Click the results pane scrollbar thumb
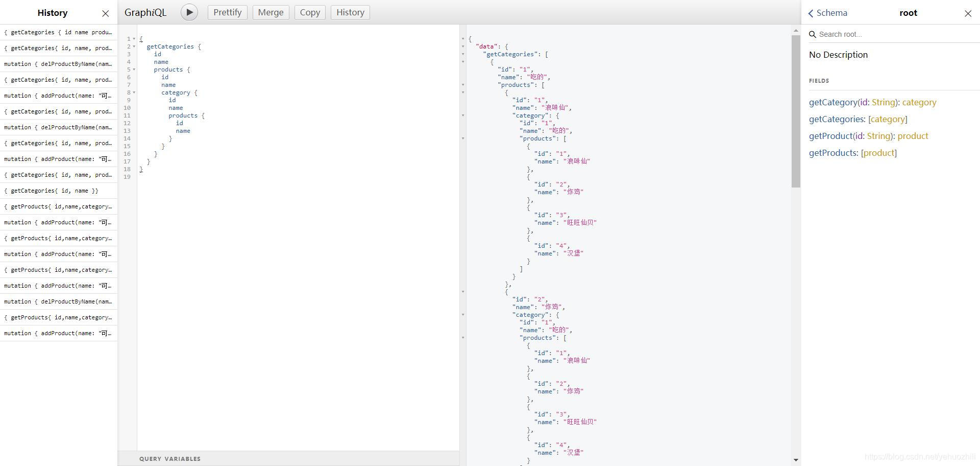Viewport: 980px width, 466px height. (796, 111)
